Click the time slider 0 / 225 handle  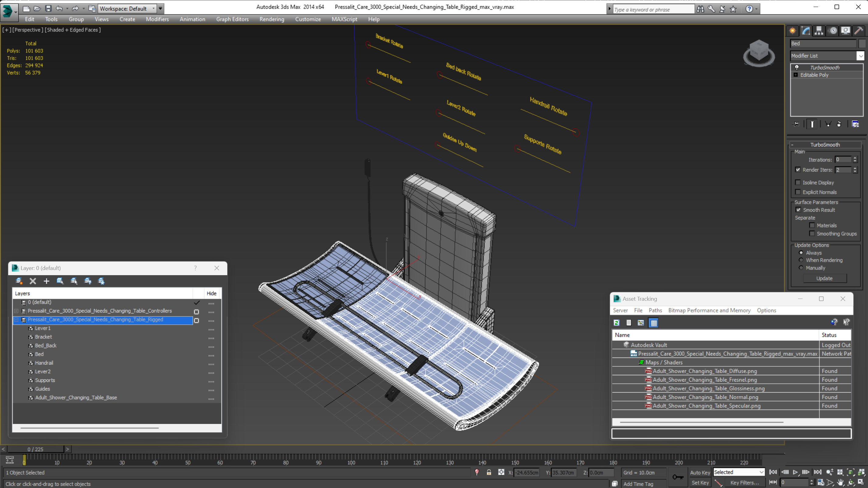35,449
